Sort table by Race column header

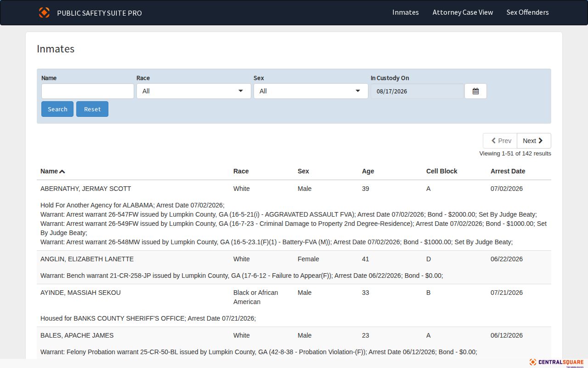[241, 171]
